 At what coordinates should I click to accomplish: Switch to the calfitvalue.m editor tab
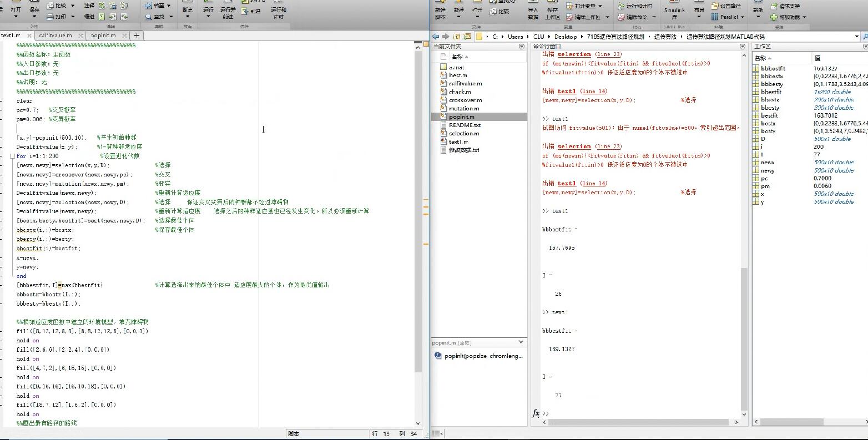(x=55, y=36)
